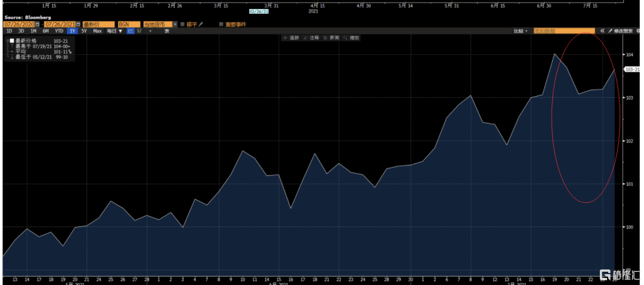
Task: Open the 比较 compare dropdown
Action: (521, 31)
